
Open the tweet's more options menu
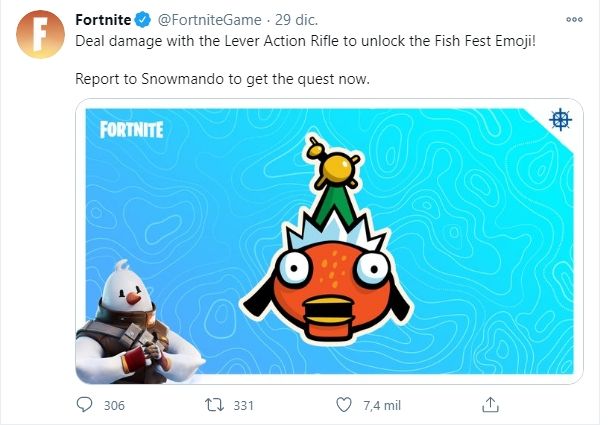(573, 19)
